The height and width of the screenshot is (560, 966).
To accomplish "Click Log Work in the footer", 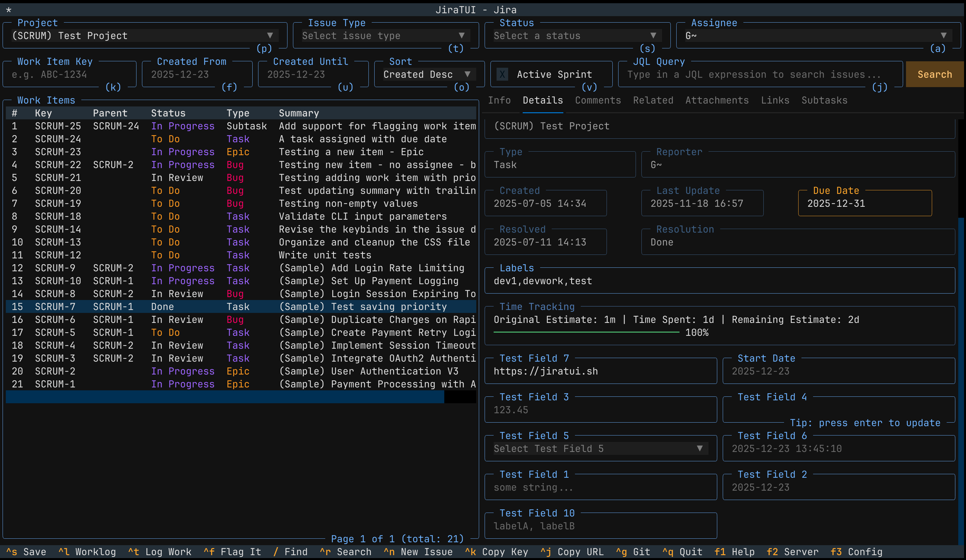I will pyautogui.click(x=159, y=552).
